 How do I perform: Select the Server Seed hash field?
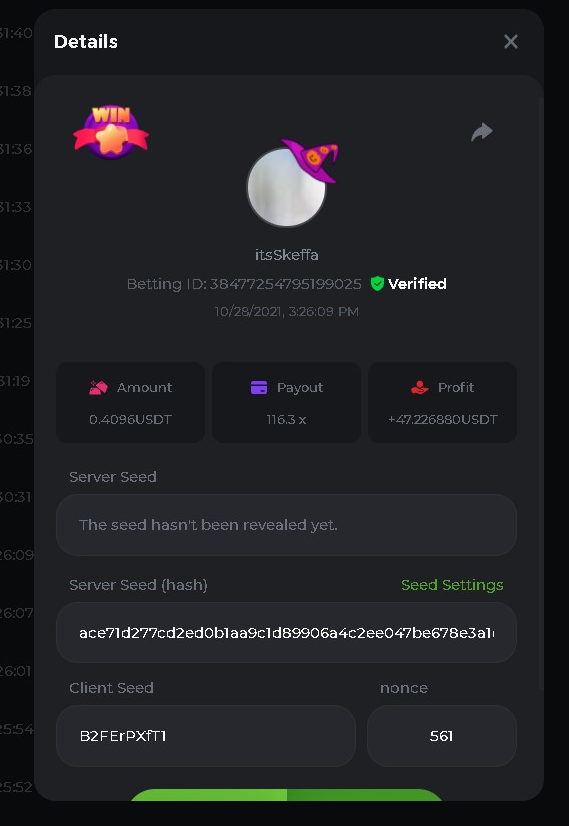pyautogui.click(x=286, y=633)
